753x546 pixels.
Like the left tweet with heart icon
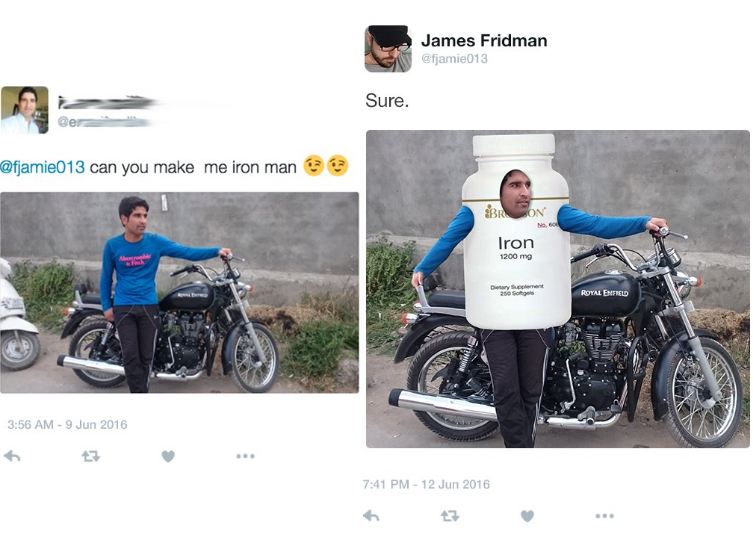[168, 456]
